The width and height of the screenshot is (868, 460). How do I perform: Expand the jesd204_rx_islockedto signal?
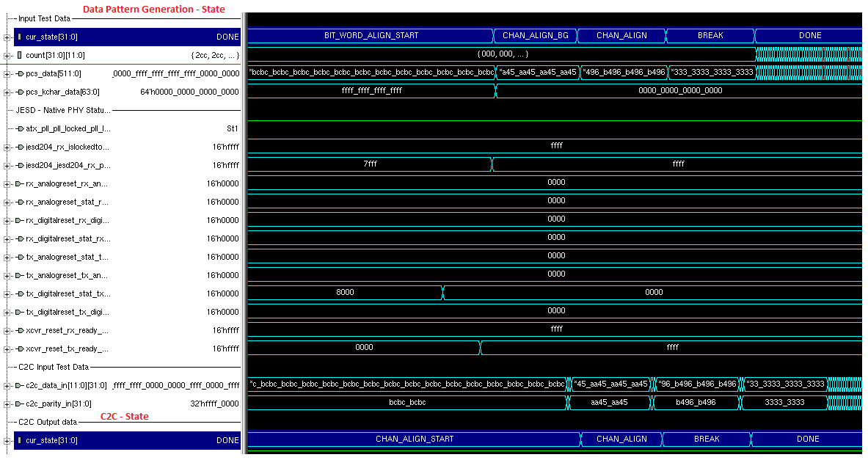(7, 147)
